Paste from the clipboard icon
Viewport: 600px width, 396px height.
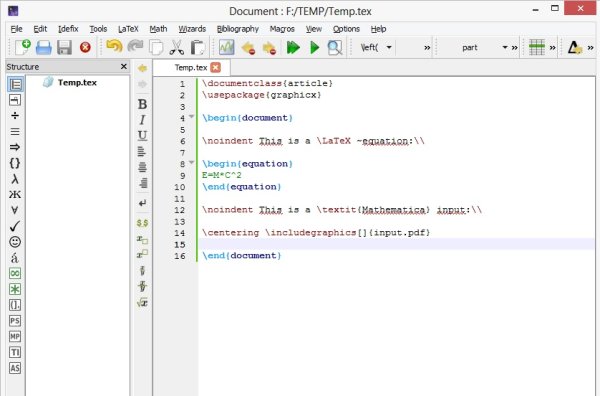[x=198, y=47]
